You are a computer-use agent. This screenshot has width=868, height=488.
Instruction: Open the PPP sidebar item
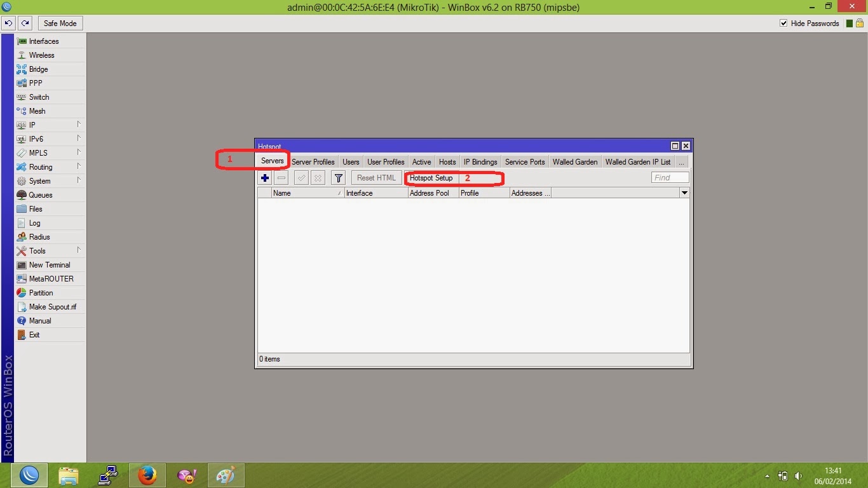(50, 83)
